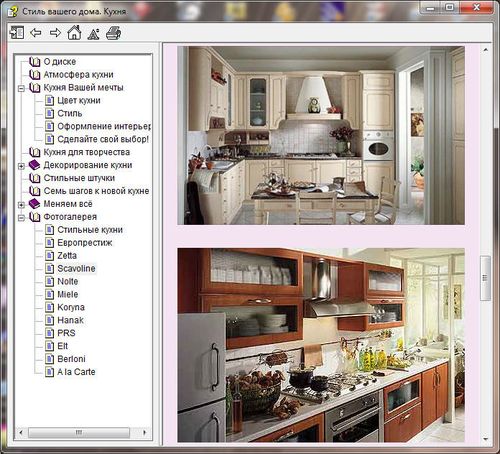The width and height of the screenshot is (500, 454).
Task: Click the page icon beside Scavoline
Action: click(x=49, y=268)
